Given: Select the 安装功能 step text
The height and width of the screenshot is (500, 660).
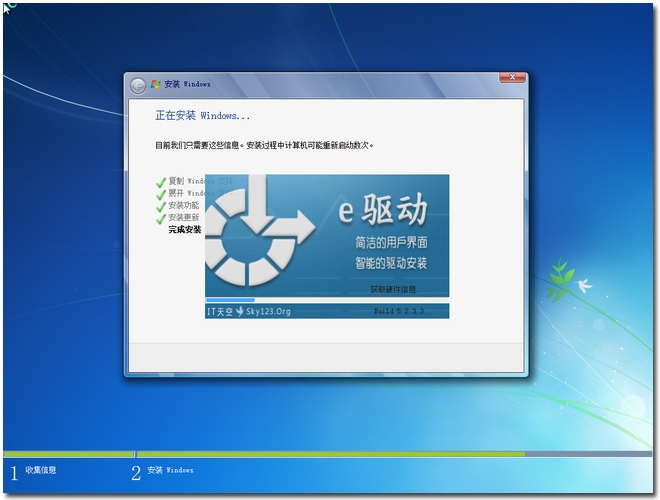Looking at the screenshot, I should pos(184,205).
